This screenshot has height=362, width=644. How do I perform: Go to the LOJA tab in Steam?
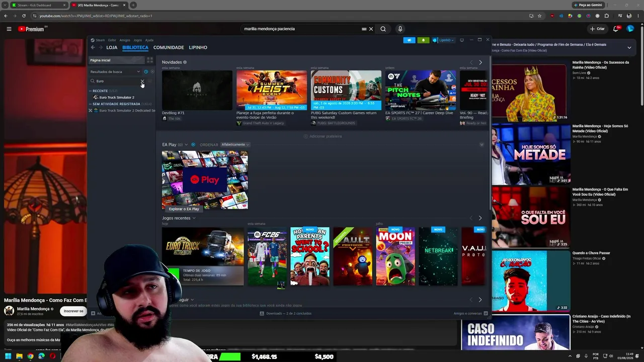point(112,47)
